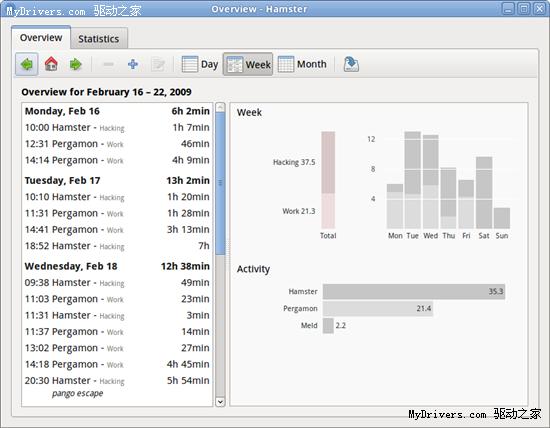The image size is (550, 428).
Task: Click the Tue bar in weekly chart
Action: 412,180
